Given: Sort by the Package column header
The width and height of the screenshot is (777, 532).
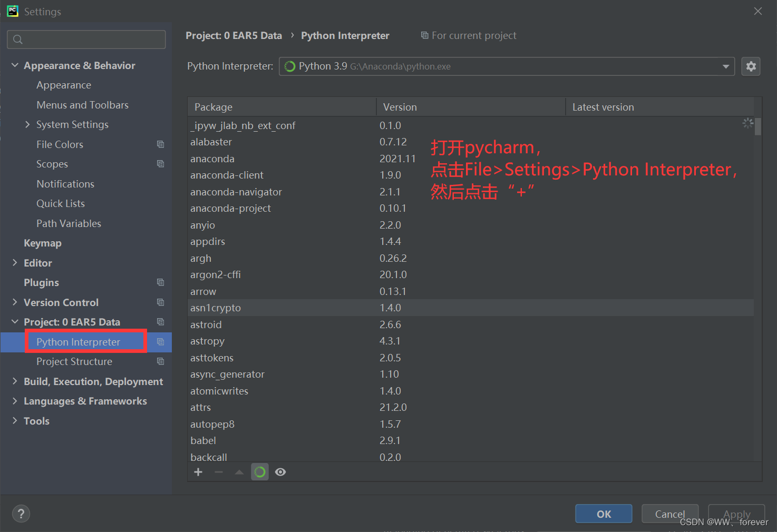Looking at the screenshot, I should point(282,107).
